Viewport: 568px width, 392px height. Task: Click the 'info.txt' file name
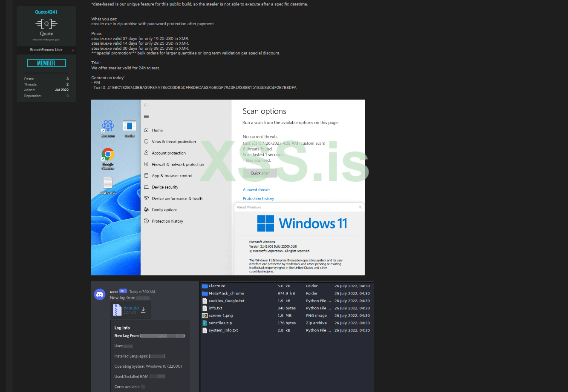216,308
